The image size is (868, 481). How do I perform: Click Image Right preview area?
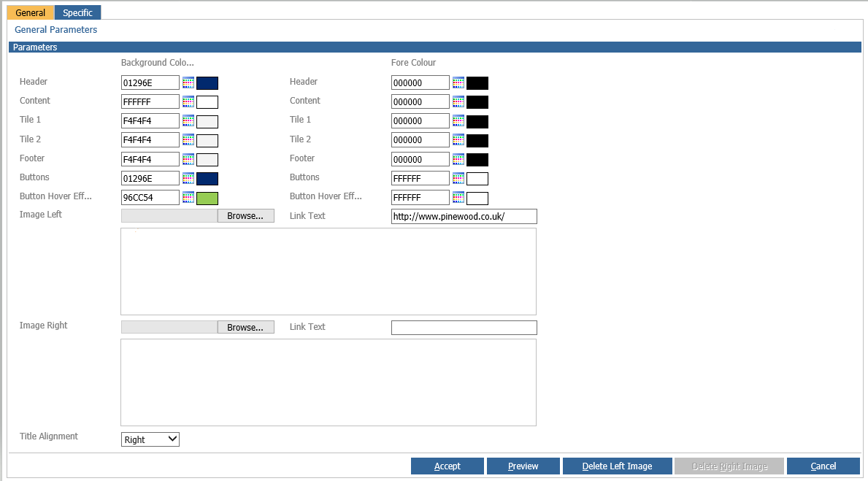click(329, 382)
